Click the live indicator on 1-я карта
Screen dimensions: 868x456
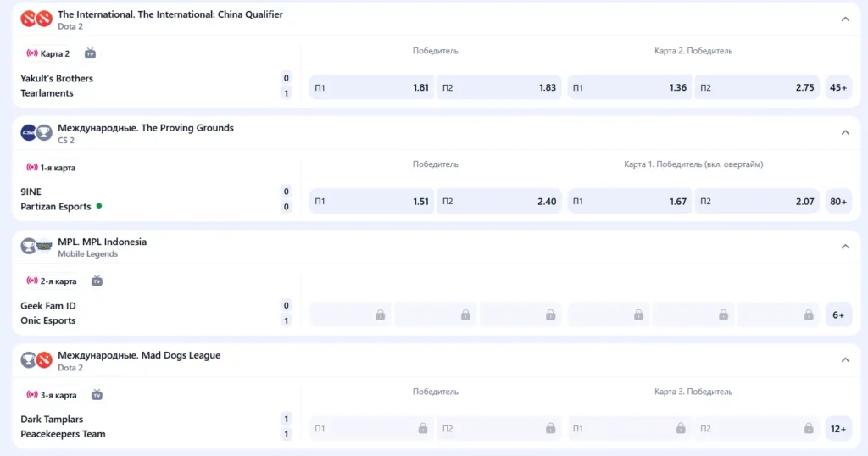32,168
